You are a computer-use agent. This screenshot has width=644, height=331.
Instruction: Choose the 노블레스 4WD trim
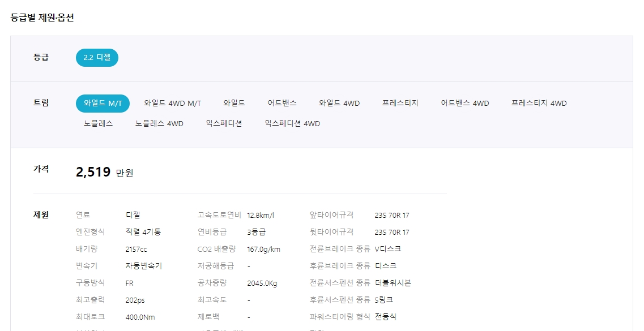[159, 123]
